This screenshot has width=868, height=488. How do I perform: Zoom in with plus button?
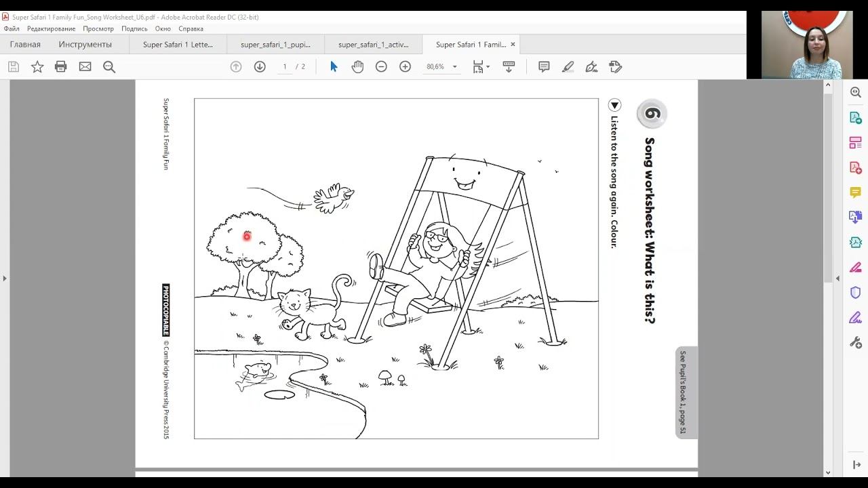pyautogui.click(x=405, y=66)
